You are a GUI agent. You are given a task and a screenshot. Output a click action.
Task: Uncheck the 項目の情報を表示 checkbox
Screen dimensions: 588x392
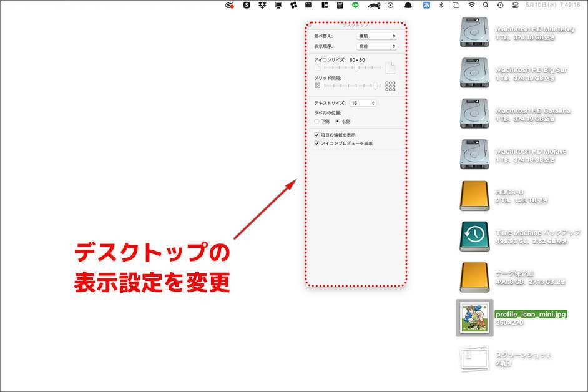(x=317, y=135)
